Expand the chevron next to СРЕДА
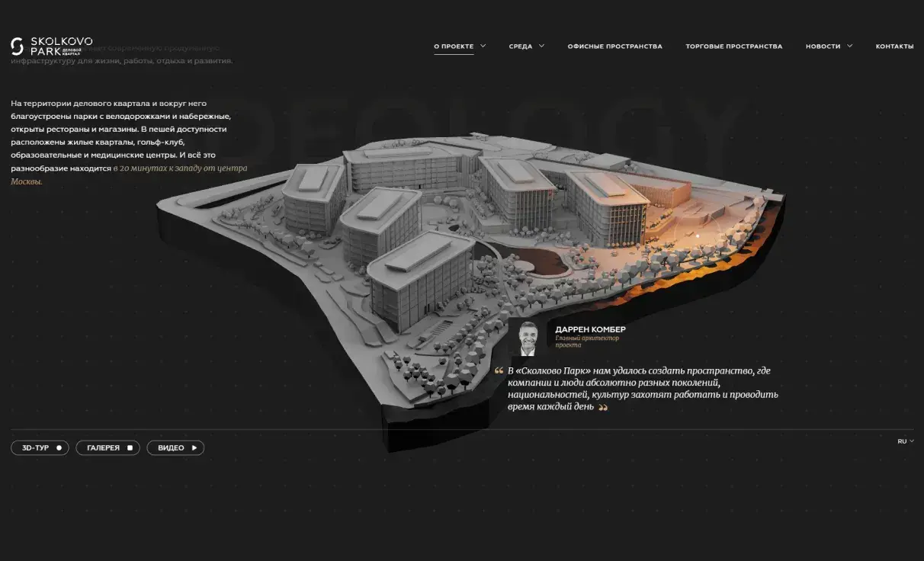This screenshot has width=924, height=561. coord(542,46)
